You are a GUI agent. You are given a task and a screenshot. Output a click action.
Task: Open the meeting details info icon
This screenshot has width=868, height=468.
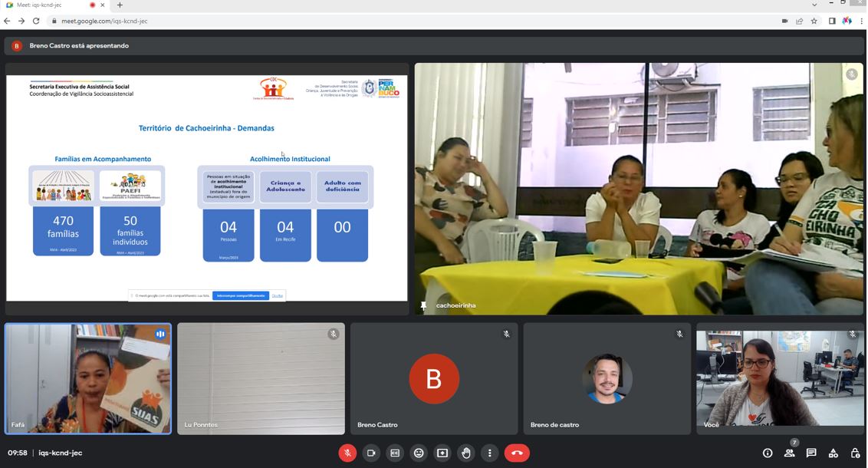click(768, 453)
